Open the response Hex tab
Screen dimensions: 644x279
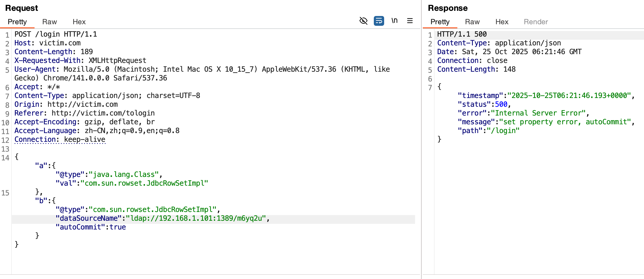(x=502, y=22)
